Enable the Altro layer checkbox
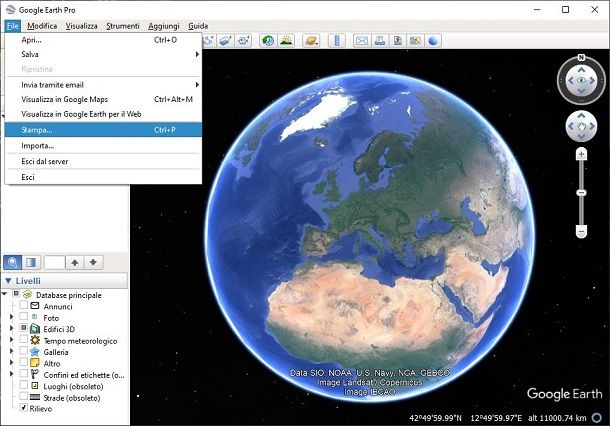Screen dimensions: 610x426 (24, 362)
